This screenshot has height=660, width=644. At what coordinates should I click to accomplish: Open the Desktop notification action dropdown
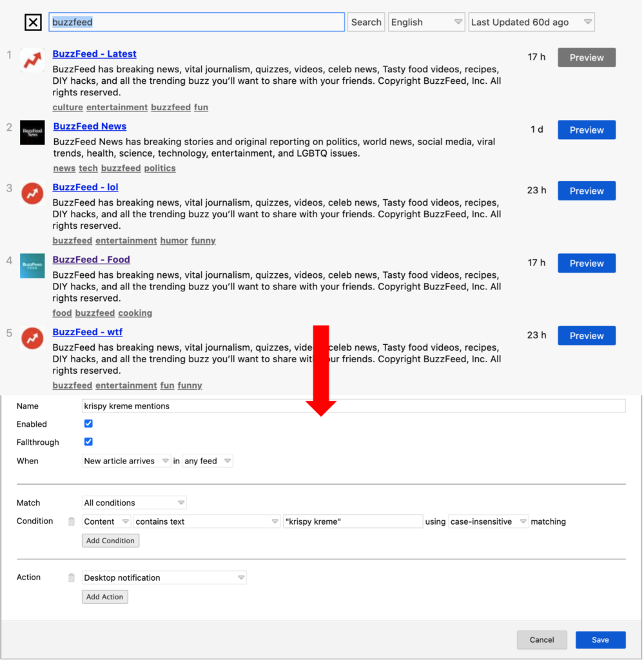coord(164,577)
